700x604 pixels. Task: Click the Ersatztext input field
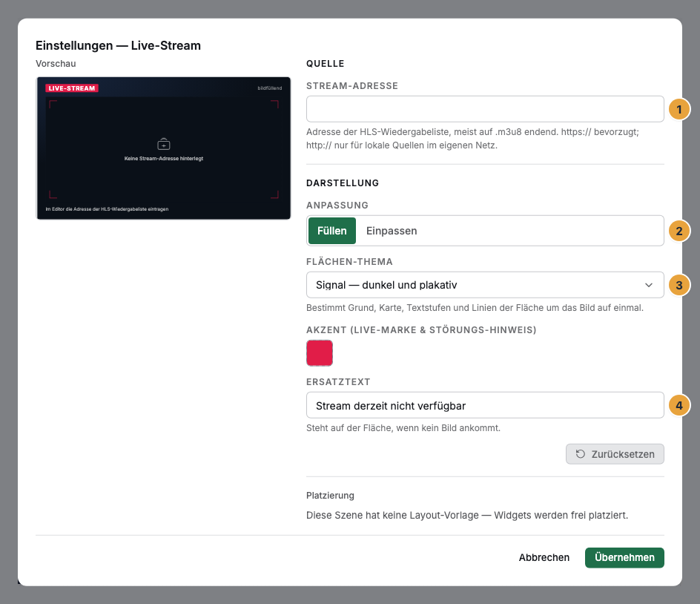485,405
